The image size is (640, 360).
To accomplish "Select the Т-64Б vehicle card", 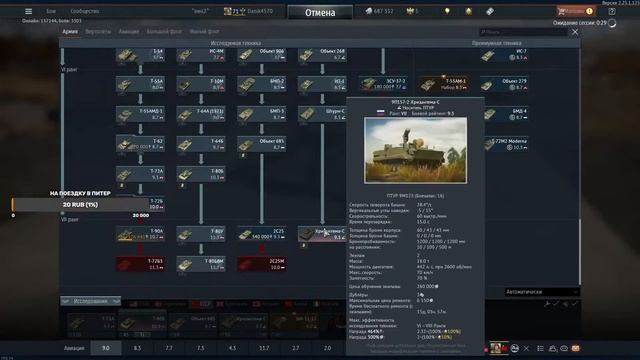I will coord(201,144).
